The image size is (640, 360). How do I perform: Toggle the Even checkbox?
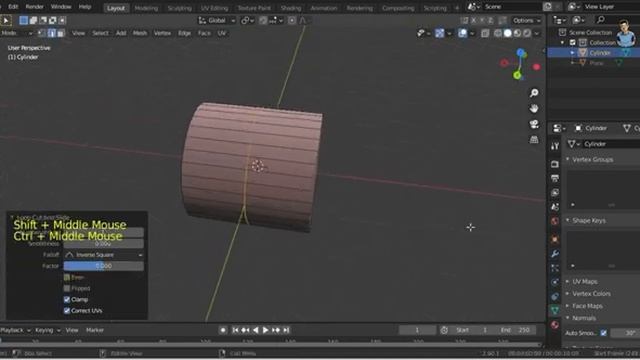[x=67, y=277]
